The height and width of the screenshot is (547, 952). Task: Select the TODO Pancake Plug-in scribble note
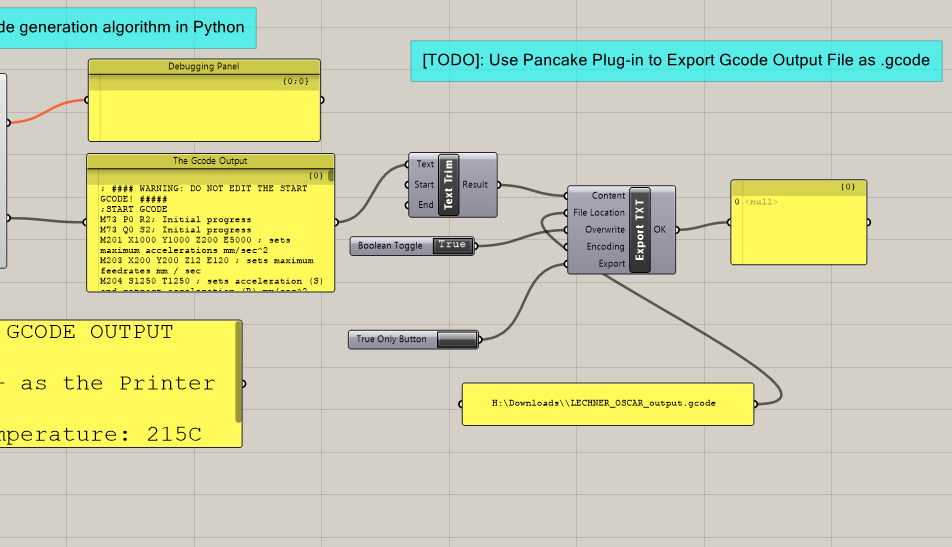tap(676, 61)
